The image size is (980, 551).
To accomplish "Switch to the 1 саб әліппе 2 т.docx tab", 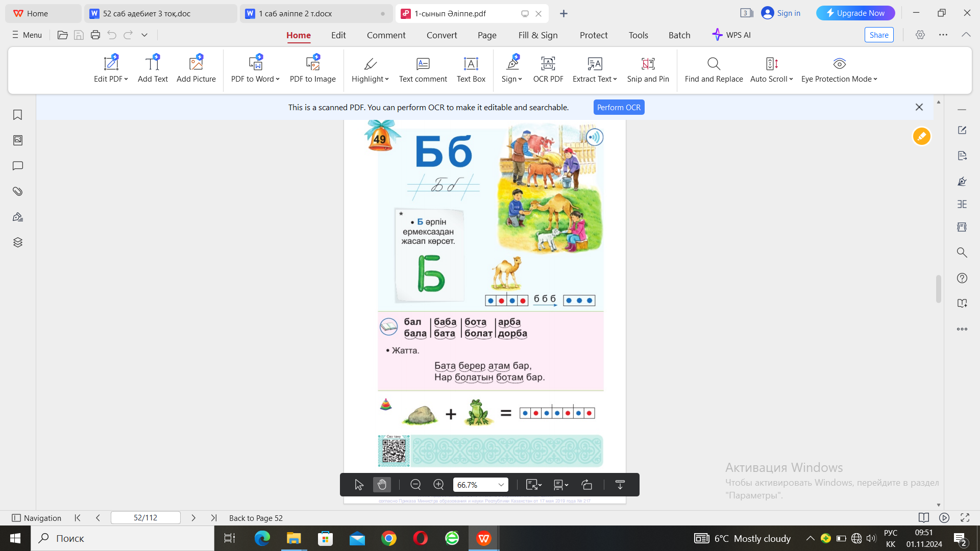I will pyautogui.click(x=295, y=14).
